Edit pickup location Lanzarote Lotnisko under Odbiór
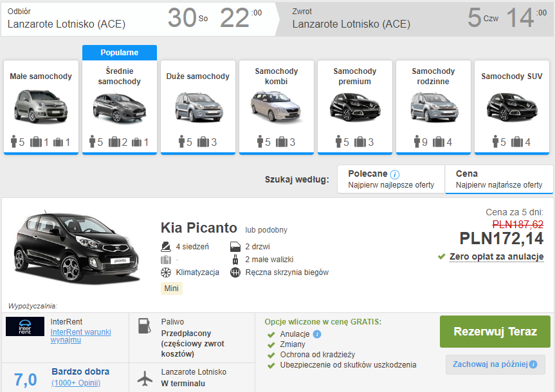The image size is (555, 392). [66, 24]
